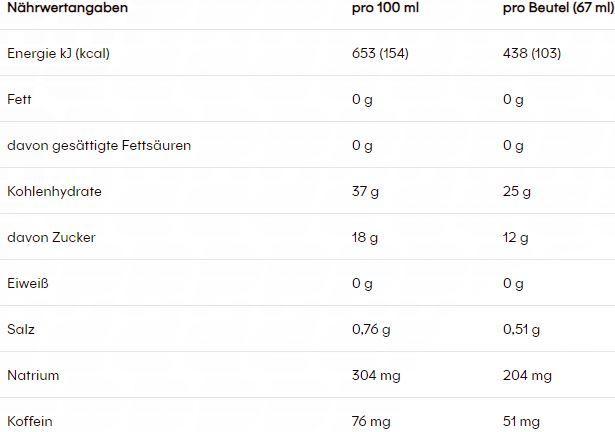
Task: Select the Kohlenhydrate row label
Action: (54, 191)
